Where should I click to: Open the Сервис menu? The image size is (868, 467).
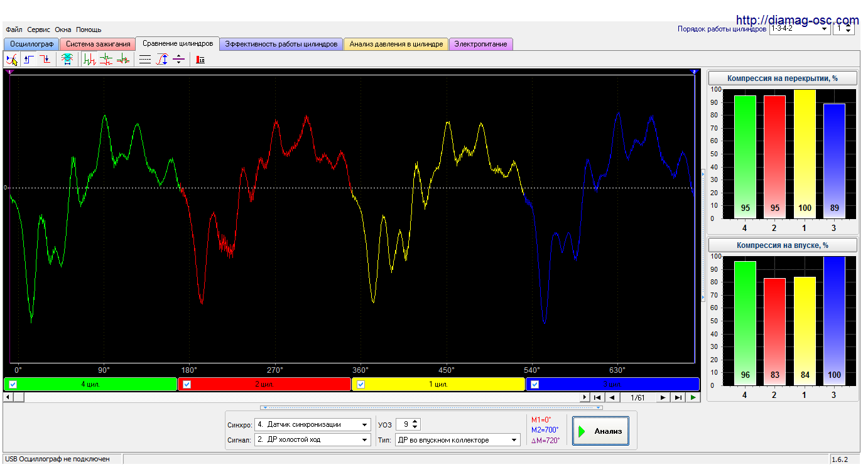39,30
